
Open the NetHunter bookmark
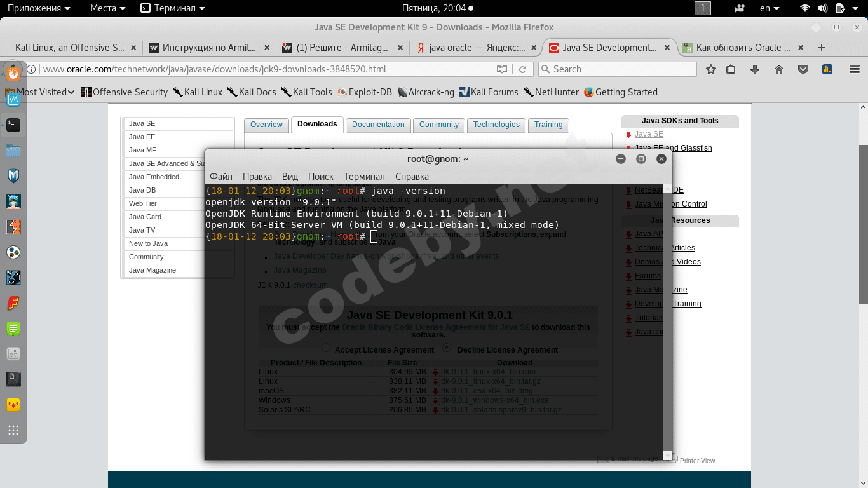[551, 92]
